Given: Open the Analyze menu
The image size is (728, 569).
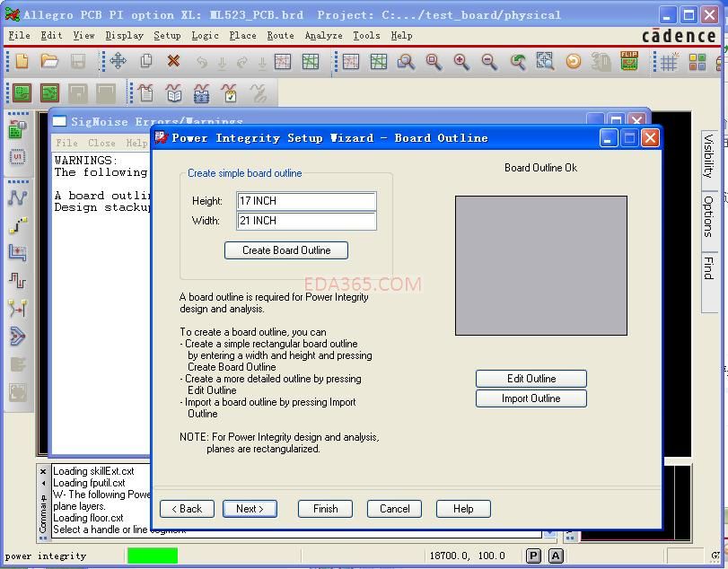Looking at the screenshot, I should coord(324,35).
